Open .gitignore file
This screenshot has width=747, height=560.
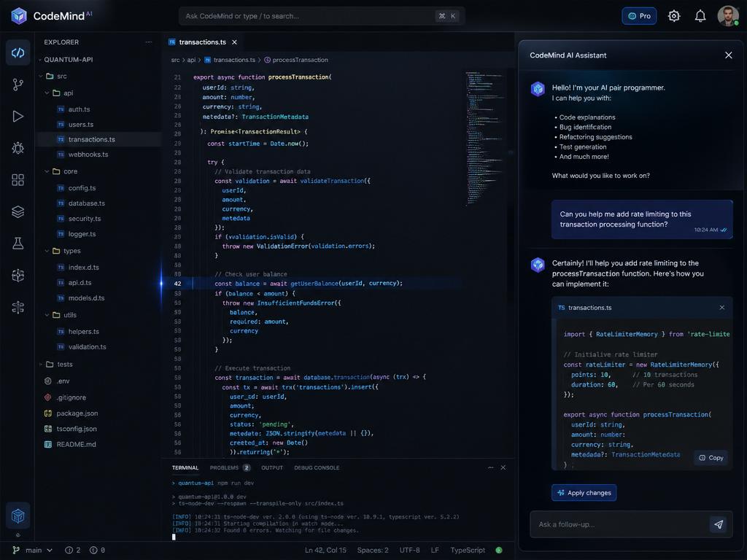point(71,397)
